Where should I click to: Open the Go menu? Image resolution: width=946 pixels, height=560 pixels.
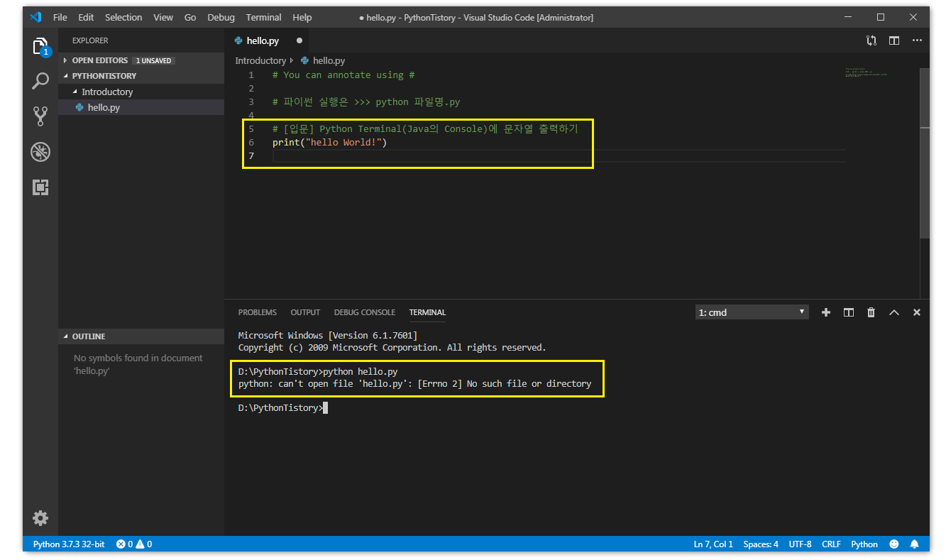(x=190, y=17)
